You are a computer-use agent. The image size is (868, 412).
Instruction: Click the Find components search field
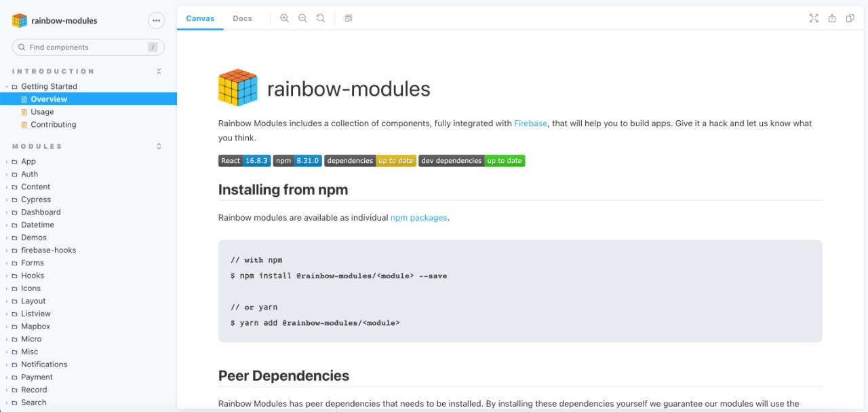point(87,47)
